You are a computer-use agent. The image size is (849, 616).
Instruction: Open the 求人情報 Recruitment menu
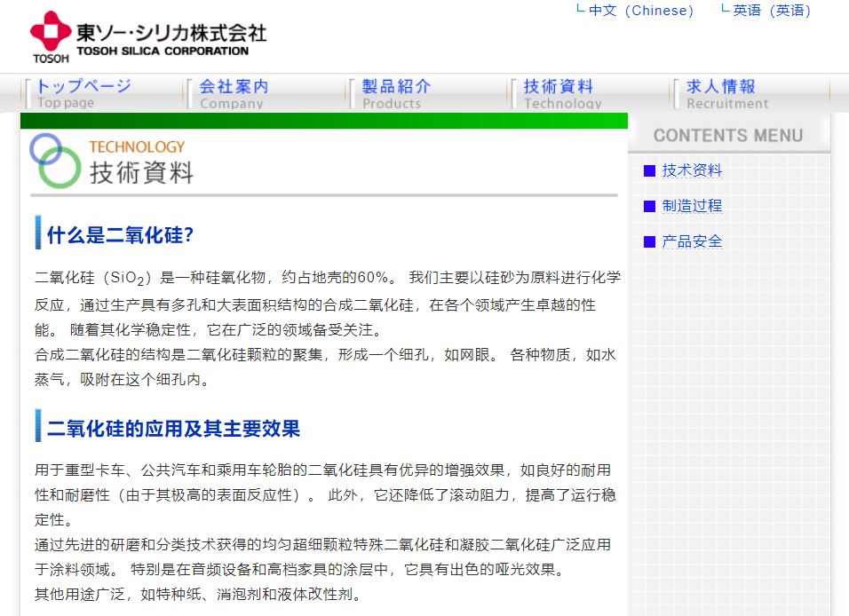tap(726, 94)
